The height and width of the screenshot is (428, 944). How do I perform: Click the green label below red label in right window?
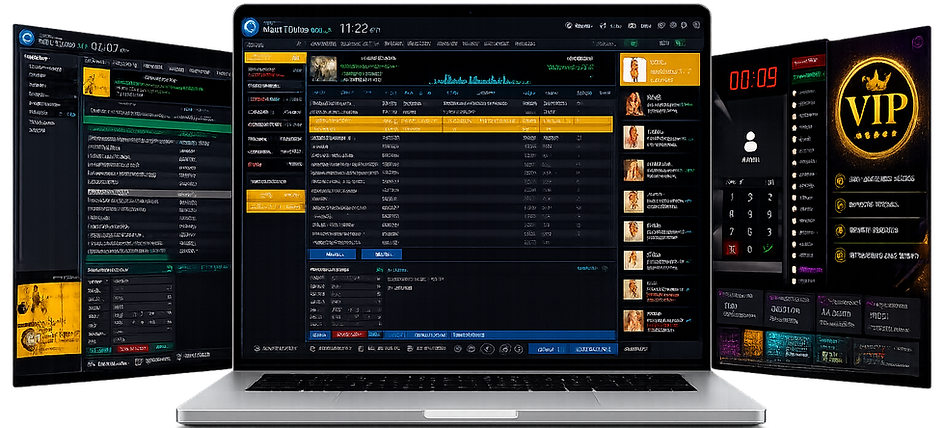(807, 76)
